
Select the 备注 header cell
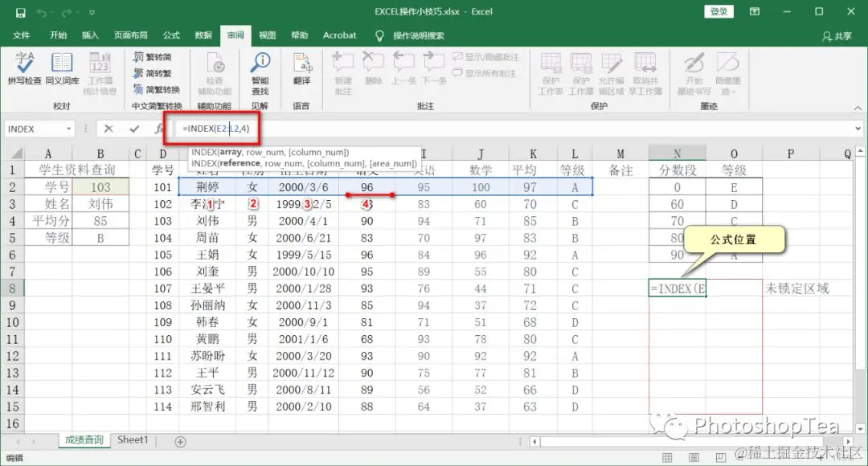click(620, 170)
